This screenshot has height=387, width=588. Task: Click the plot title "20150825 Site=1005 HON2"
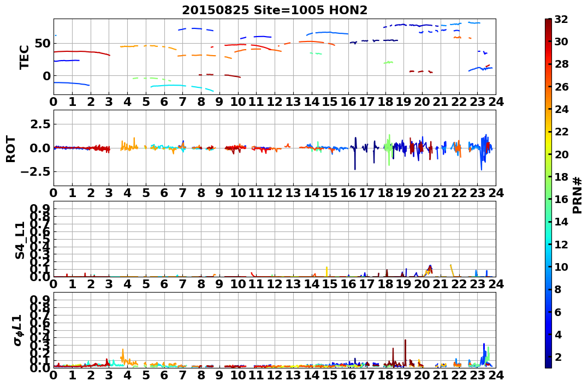[x=275, y=10]
